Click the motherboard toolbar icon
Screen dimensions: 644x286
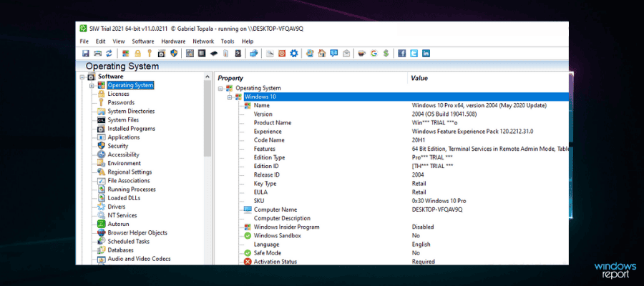pyautogui.click(x=190, y=54)
